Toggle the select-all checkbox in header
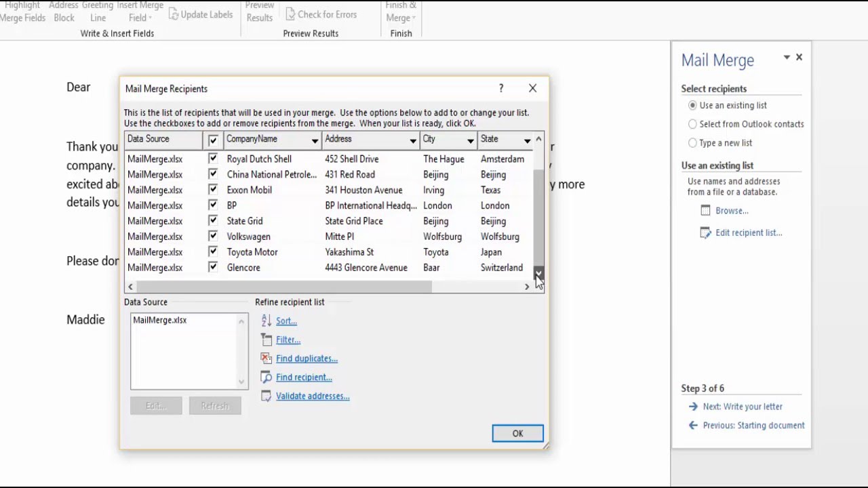Viewport: 868px width, 488px height. 213,140
